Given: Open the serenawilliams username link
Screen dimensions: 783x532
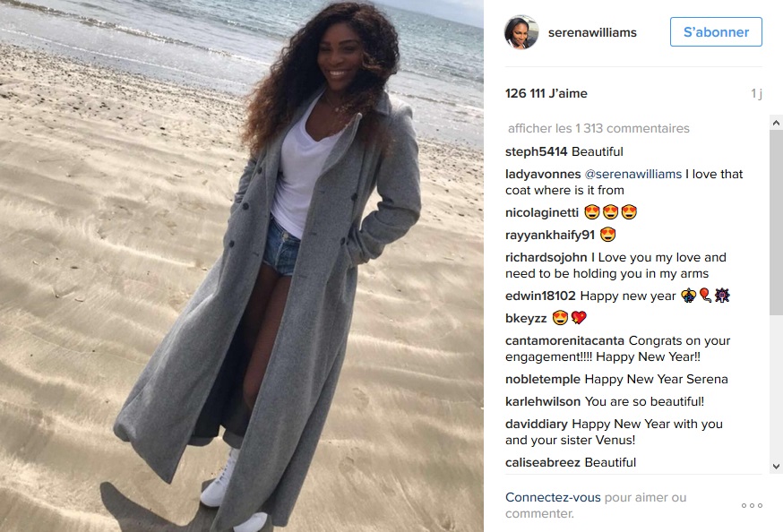Looking at the screenshot, I should (592, 32).
